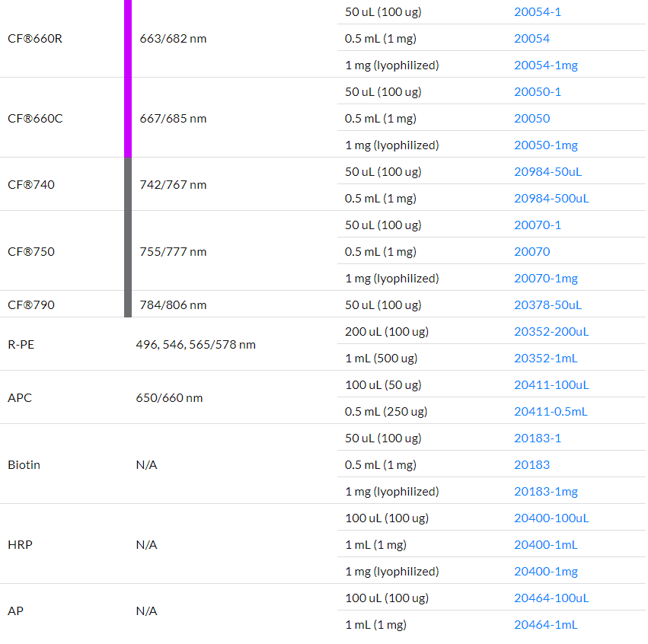Open AP product link 20464-100uL

pyautogui.click(x=551, y=598)
